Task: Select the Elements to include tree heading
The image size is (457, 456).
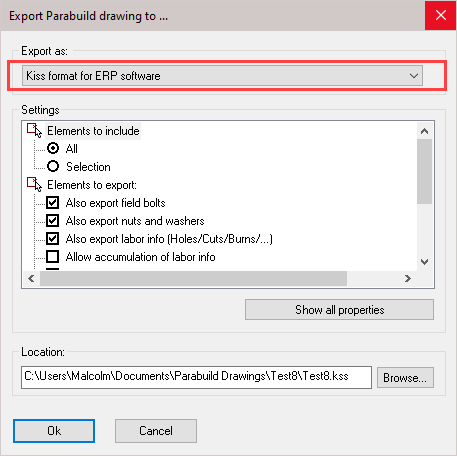Action: click(93, 131)
